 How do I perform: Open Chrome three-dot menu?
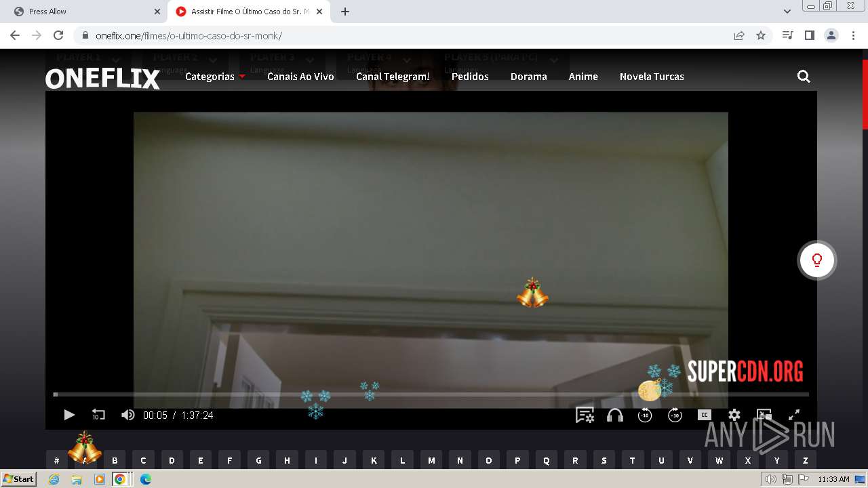point(854,35)
